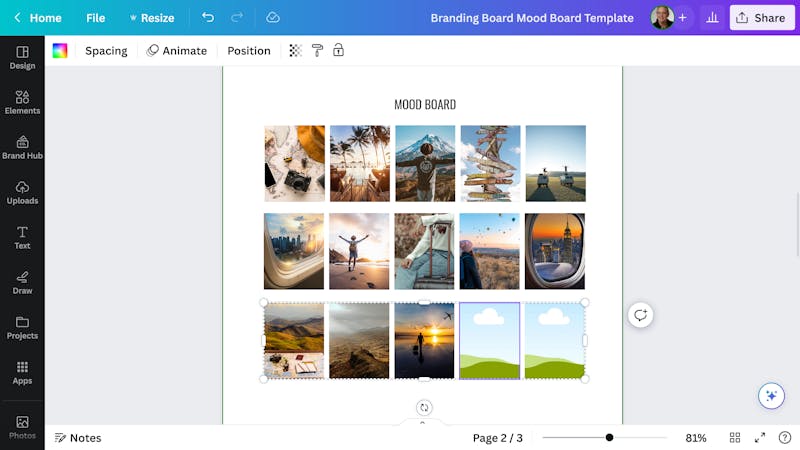Image resolution: width=800 pixels, height=450 pixels.
Task: Open the Design panel
Action: click(22, 58)
